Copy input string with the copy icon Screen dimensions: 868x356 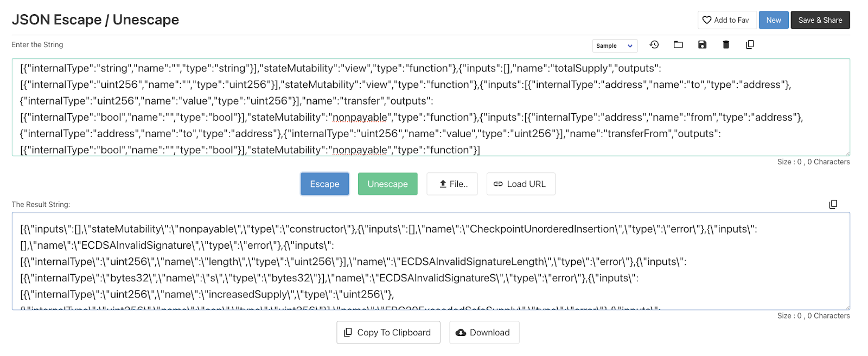750,44
